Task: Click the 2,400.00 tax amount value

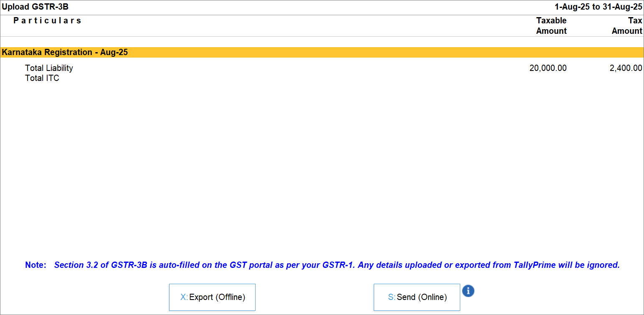Action: click(626, 68)
